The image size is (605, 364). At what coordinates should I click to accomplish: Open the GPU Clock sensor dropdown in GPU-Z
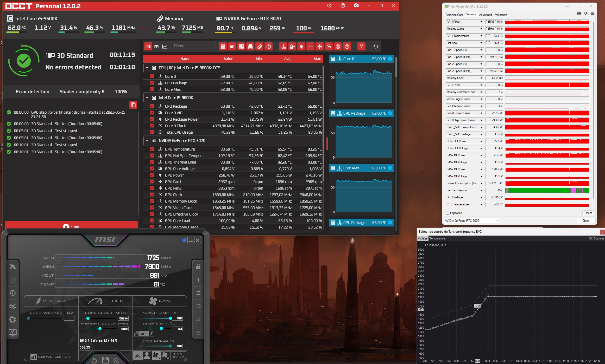(481, 22)
